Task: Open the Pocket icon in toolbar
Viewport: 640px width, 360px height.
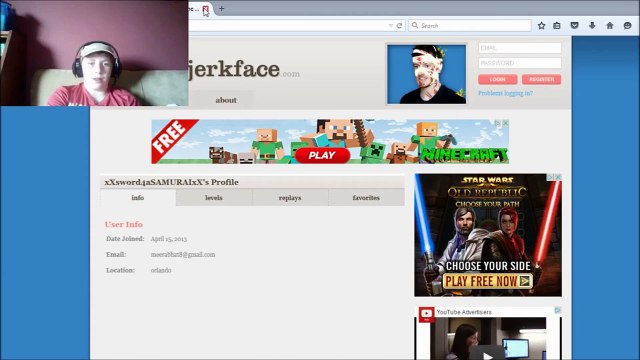Action: point(574,26)
